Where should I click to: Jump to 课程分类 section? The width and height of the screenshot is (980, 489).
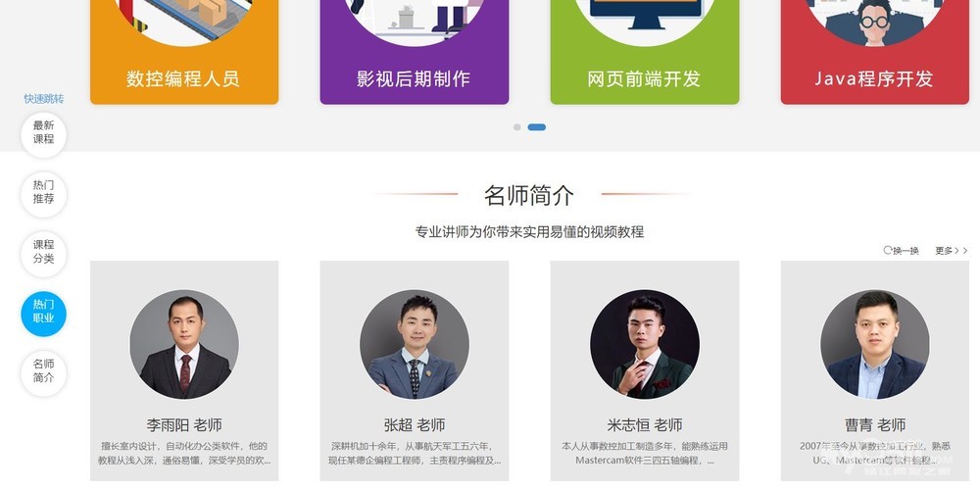(44, 254)
